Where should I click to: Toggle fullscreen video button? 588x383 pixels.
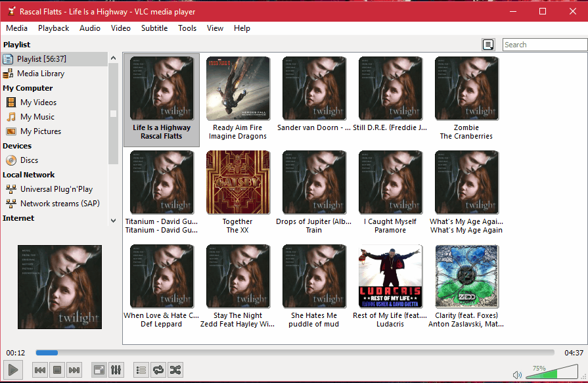(99, 371)
